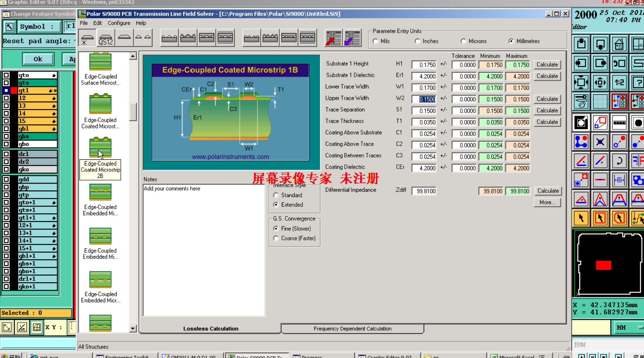This screenshot has height=358, width=644.
Task: Click the purple arrow import icon
Action: coord(352,38)
